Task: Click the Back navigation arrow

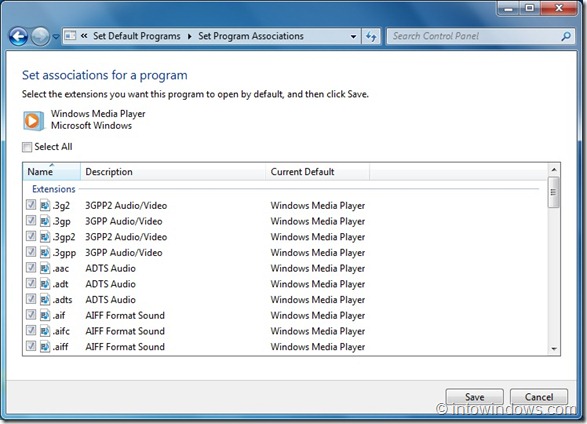Action: coord(18,37)
